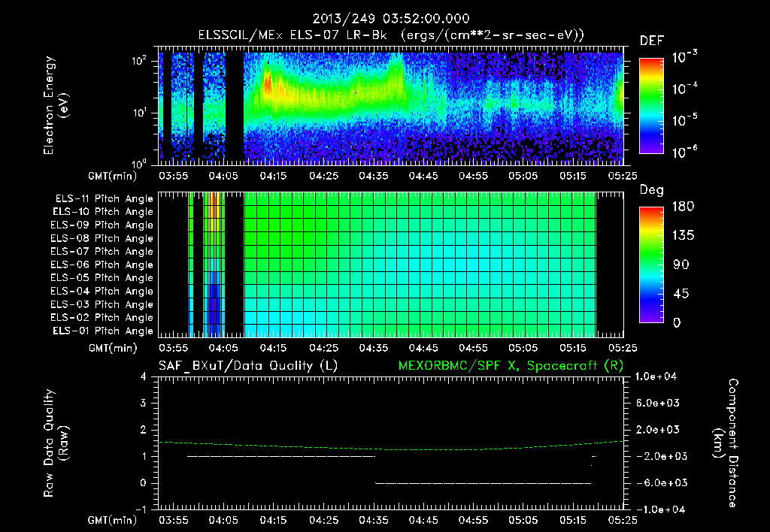Click 05:25 time label under electron spectrogram
The image size is (770, 532).
click(x=622, y=176)
